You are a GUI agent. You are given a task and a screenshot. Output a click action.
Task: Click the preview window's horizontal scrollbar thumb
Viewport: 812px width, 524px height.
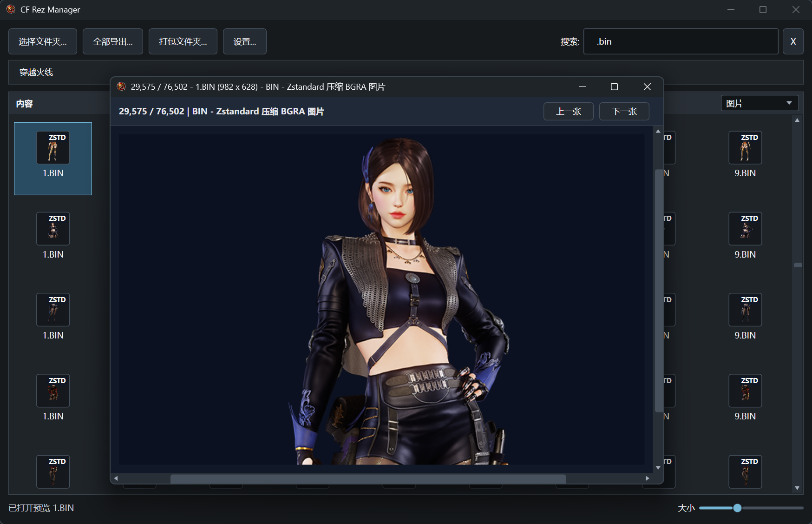[x=368, y=478]
